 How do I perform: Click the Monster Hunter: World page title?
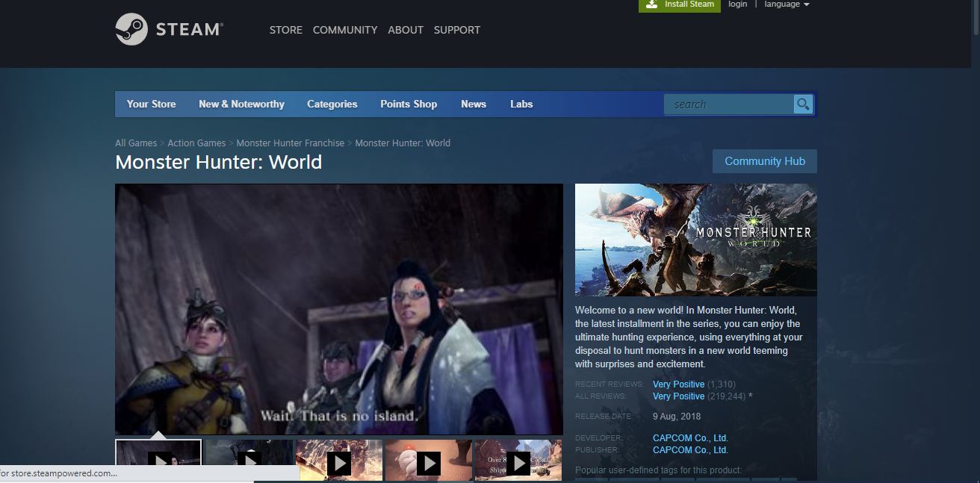click(219, 162)
